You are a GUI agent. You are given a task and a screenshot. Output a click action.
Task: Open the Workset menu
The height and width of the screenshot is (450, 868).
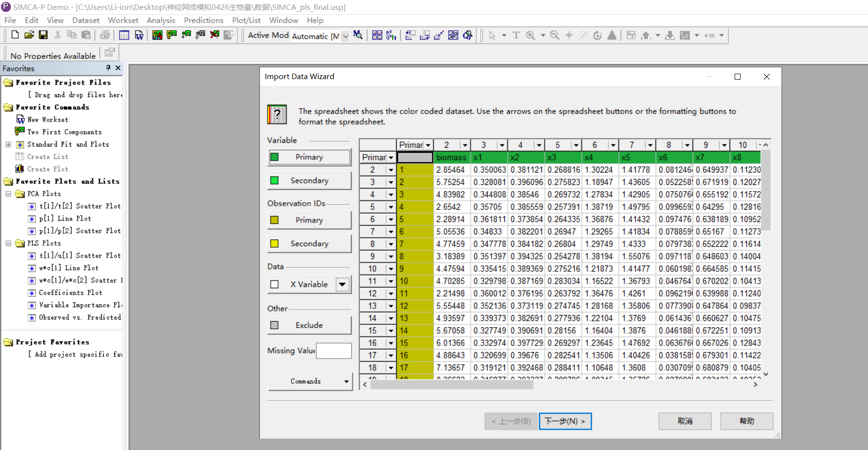pos(124,20)
